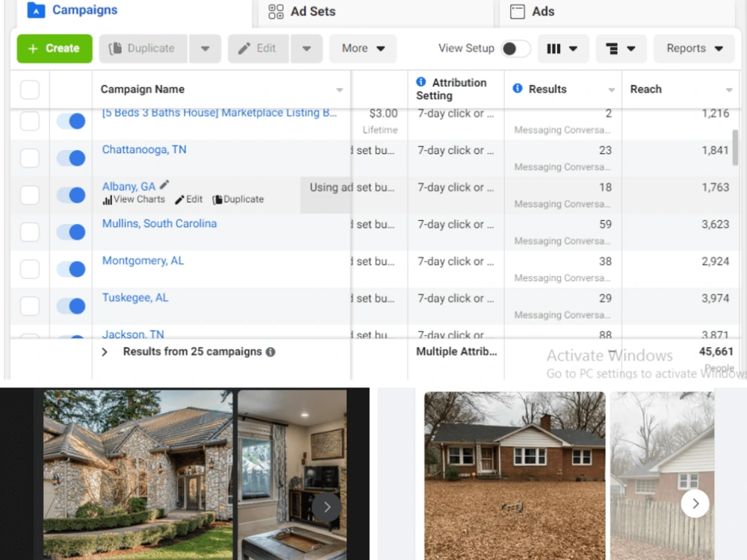Open the Tuskegee, AL campaign link
Screen dimensions: 747x560
(x=135, y=298)
